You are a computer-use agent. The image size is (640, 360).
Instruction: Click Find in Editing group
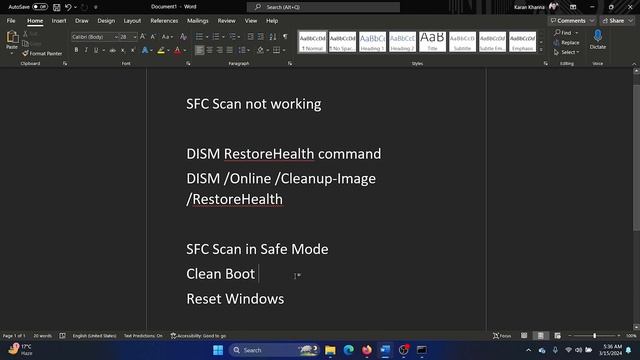(563, 33)
